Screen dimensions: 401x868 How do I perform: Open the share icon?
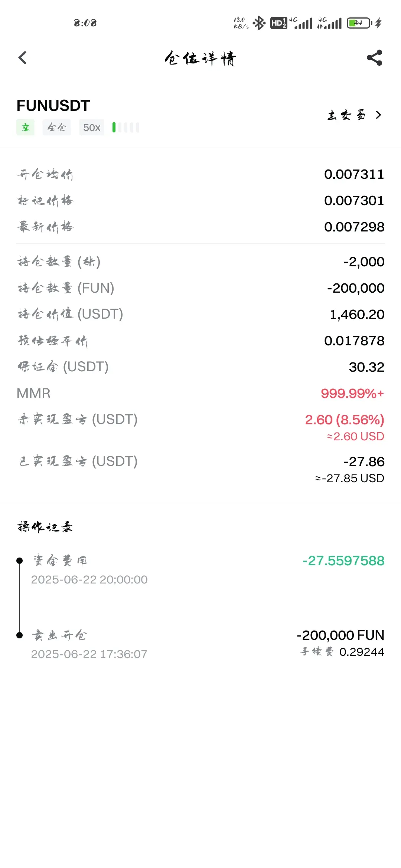(x=374, y=57)
